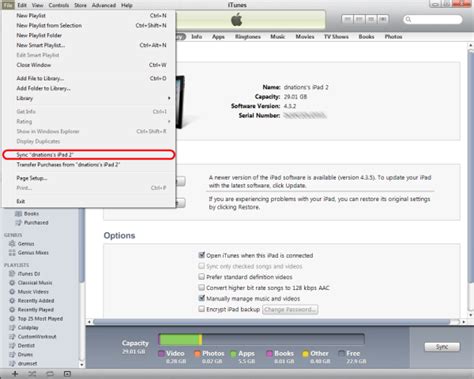Open the Music Videos smart playlist
Viewport: 474px width, 379px height.
click(x=29, y=292)
